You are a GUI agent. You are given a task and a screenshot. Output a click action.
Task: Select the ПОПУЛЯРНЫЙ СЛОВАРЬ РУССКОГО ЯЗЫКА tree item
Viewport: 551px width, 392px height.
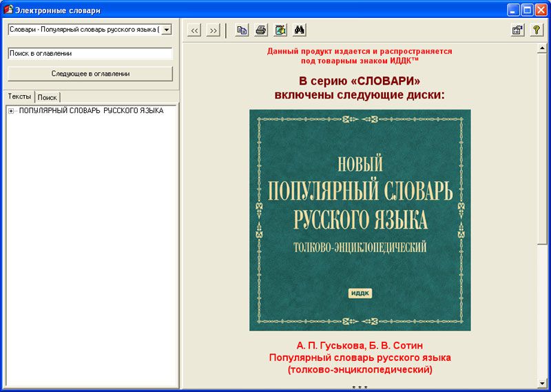pyautogui.click(x=91, y=111)
